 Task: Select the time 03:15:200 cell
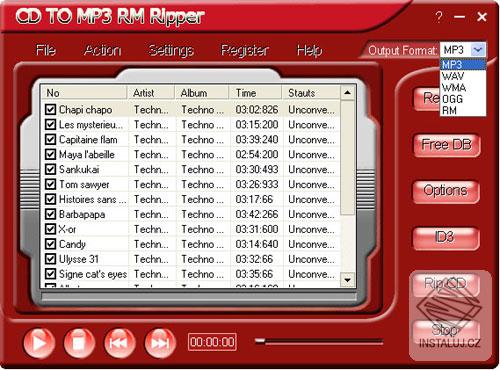tap(256, 125)
